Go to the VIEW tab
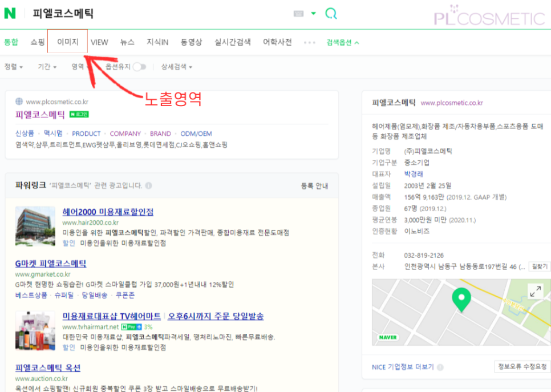 (x=99, y=42)
